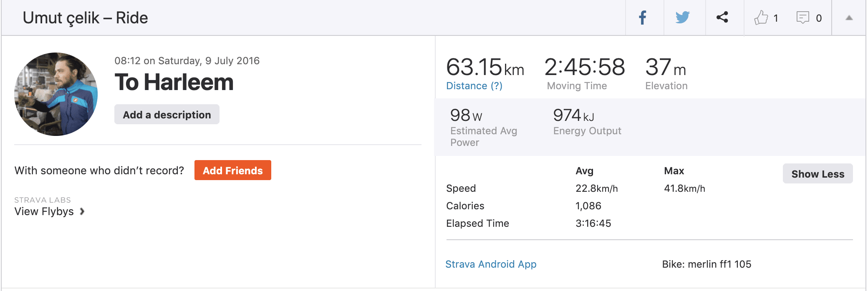Share ride via Twitter bird icon
868x291 pixels.
tap(683, 18)
